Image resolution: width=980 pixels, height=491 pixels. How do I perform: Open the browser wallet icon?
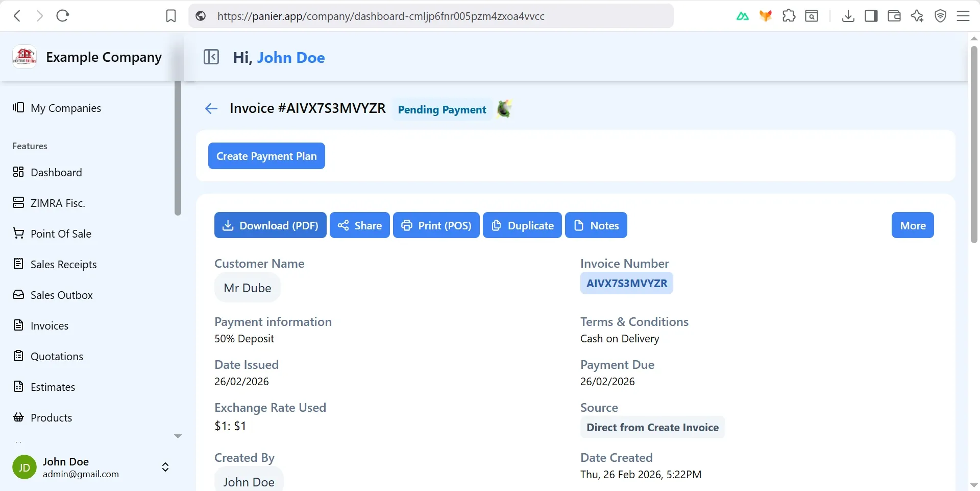[x=894, y=16]
